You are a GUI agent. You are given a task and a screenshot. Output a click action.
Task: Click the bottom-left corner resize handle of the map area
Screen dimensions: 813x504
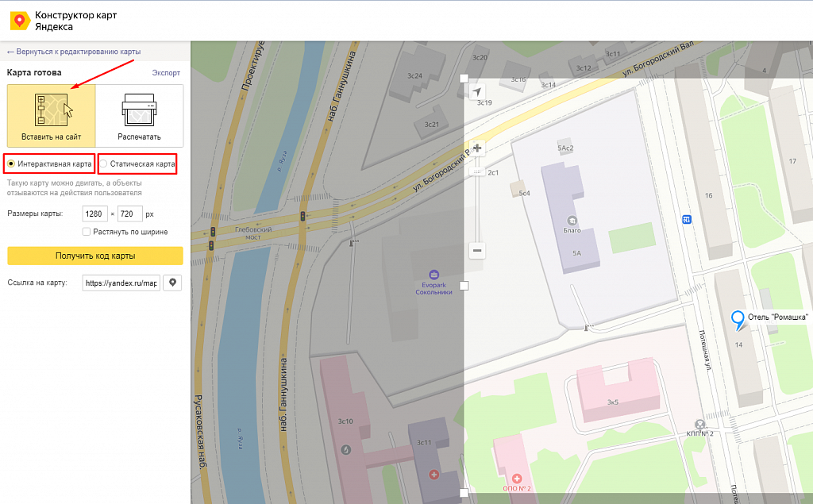[x=464, y=493]
